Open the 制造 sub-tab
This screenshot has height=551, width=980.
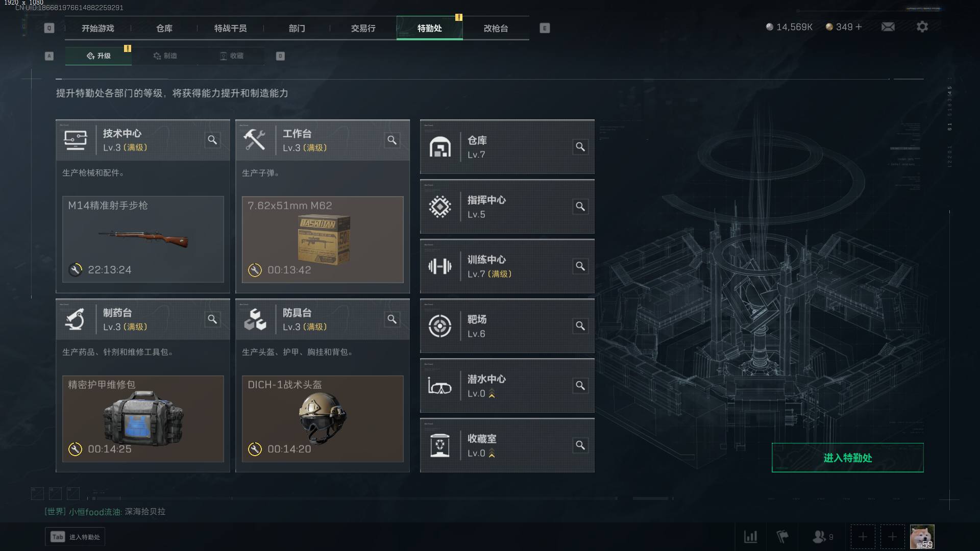[165, 56]
